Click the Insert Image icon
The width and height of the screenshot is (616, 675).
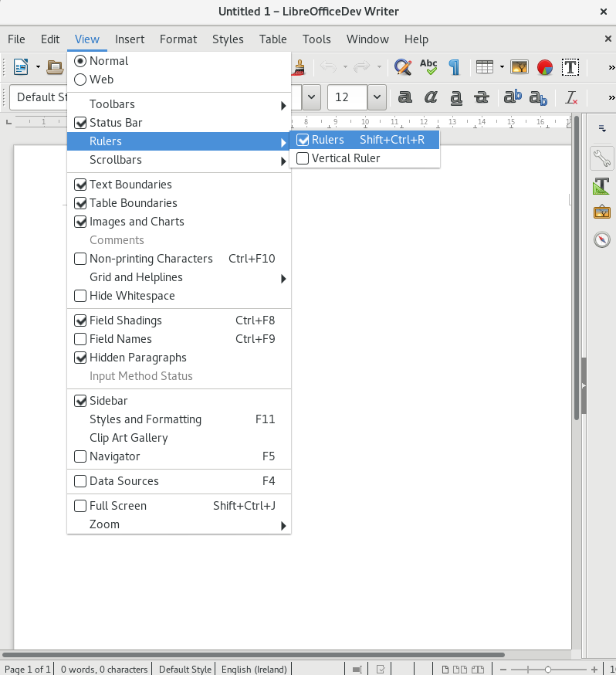click(x=520, y=66)
